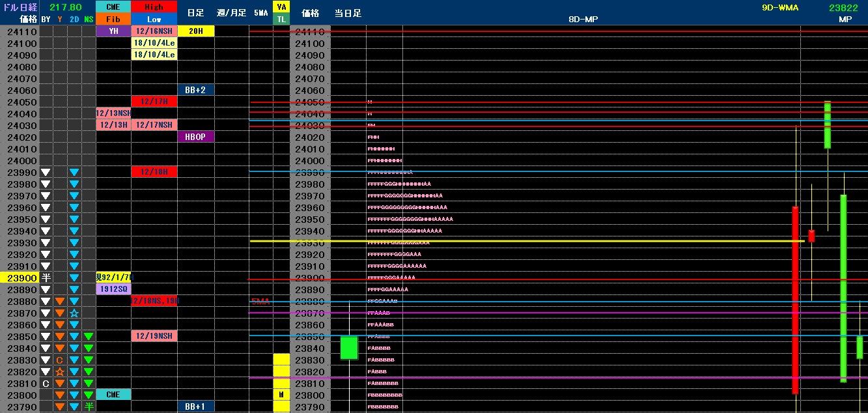Viewport: 868px width, 413px height.
Task: Click the red 12/17H cell
Action: point(154,102)
